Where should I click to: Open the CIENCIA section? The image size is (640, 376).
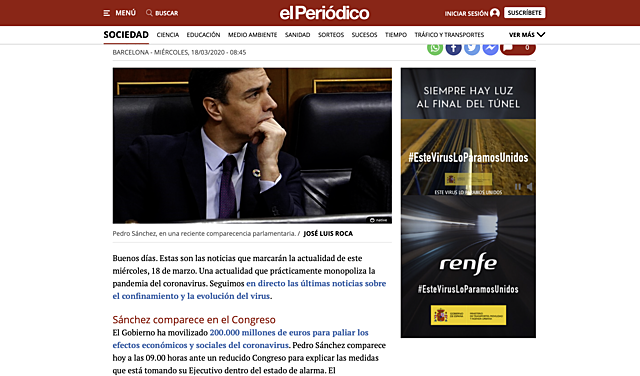(168, 35)
